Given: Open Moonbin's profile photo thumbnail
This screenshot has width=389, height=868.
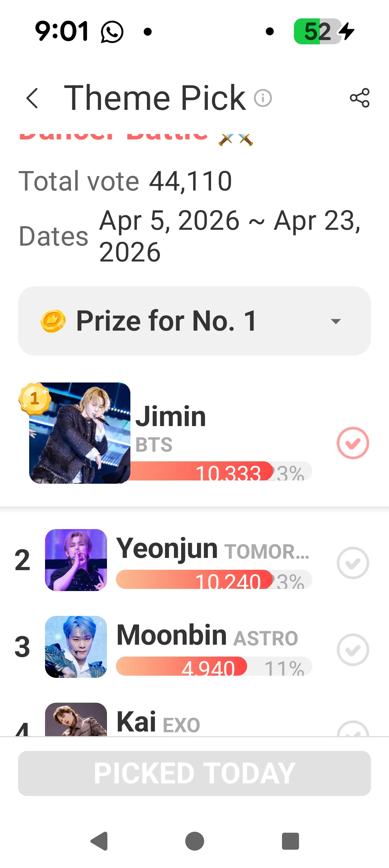Looking at the screenshot, I should coord(76,647).
